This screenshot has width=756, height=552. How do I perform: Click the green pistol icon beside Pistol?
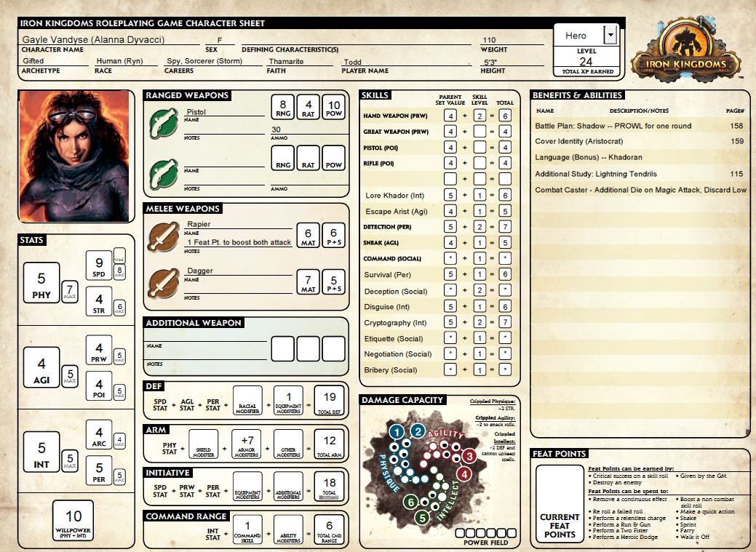pyautogui.click(x=164, y=123)
